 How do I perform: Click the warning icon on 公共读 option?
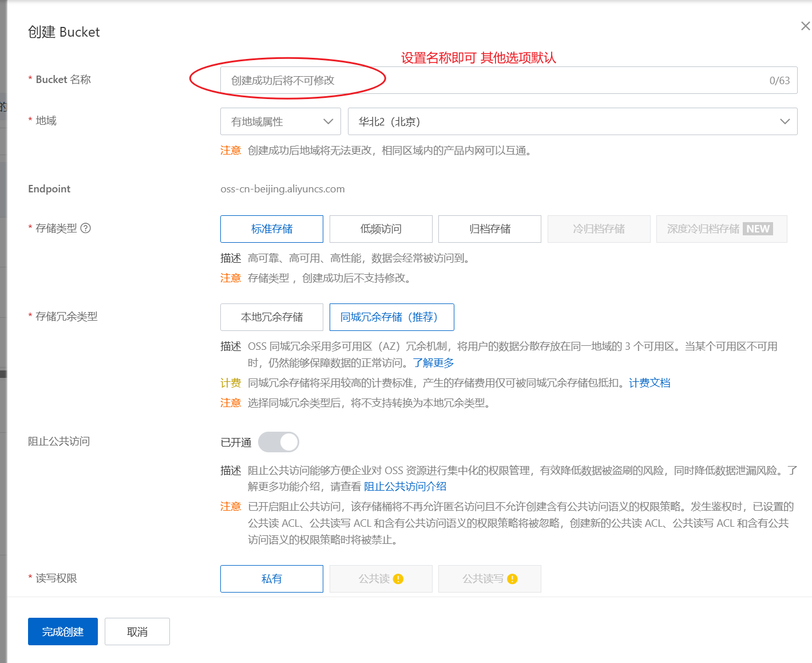coord(398,579)
